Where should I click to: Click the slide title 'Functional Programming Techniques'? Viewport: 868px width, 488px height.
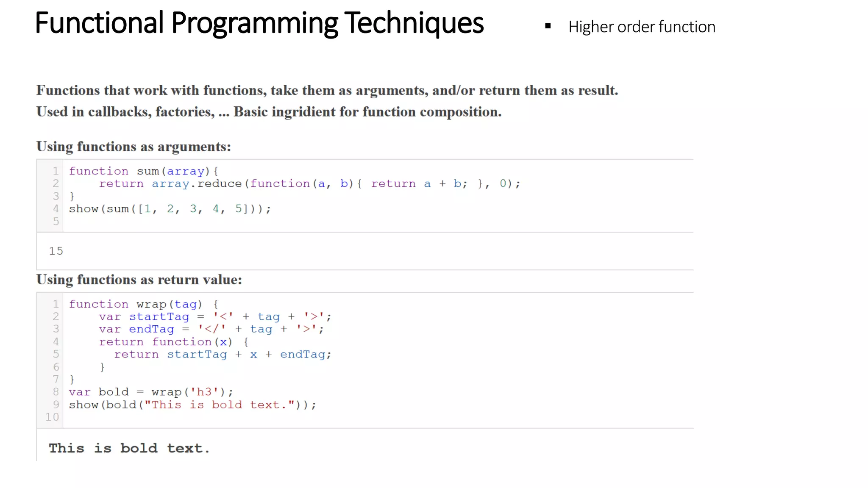[x=259, y=23]
